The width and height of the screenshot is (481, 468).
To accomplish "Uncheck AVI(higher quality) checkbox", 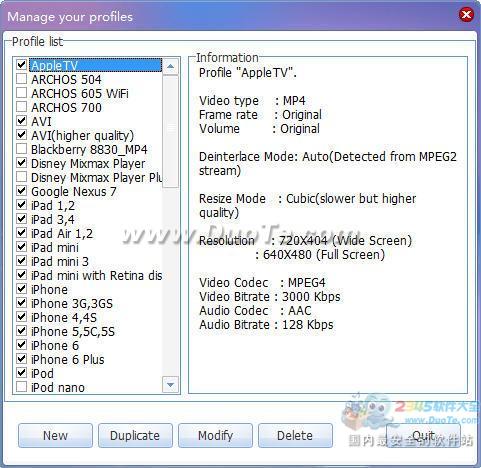I will [21, 135].
